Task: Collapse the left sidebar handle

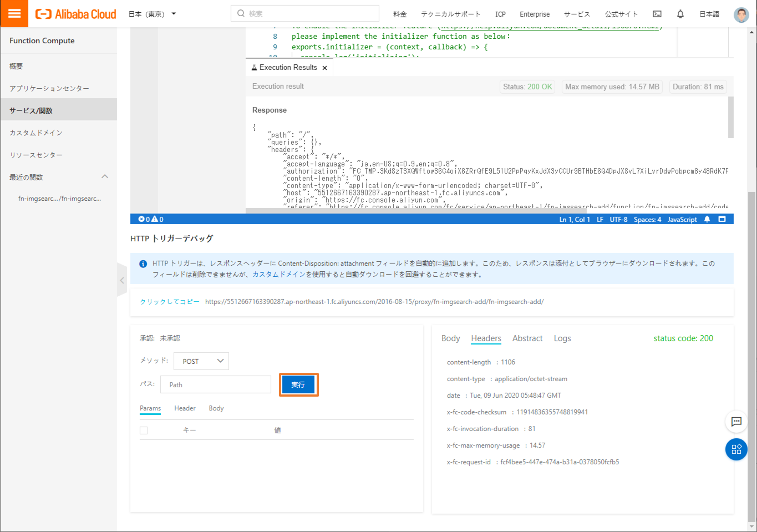Action: [122, 280]
